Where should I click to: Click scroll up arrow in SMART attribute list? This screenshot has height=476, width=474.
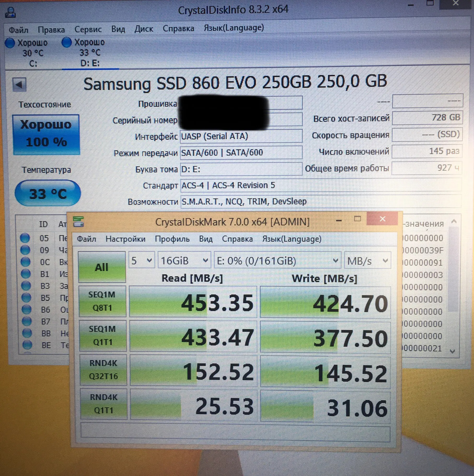click(x=454, y=222)
